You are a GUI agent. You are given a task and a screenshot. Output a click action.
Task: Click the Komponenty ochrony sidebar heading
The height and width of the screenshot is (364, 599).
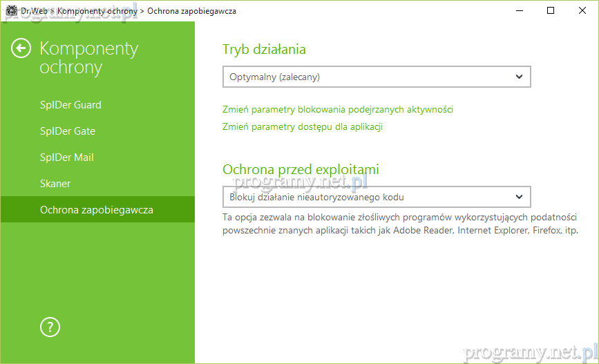point(88,58)
